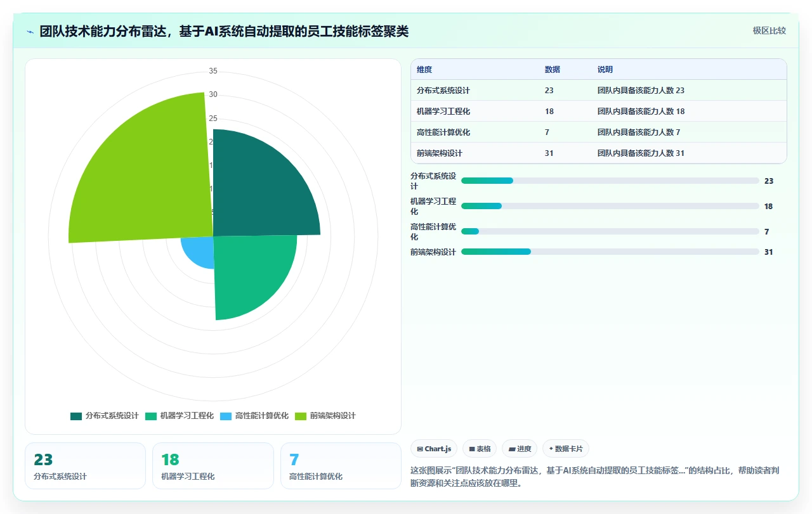
Task: Click table value 18 in 数据 column
Action: (x=549, y=112)
